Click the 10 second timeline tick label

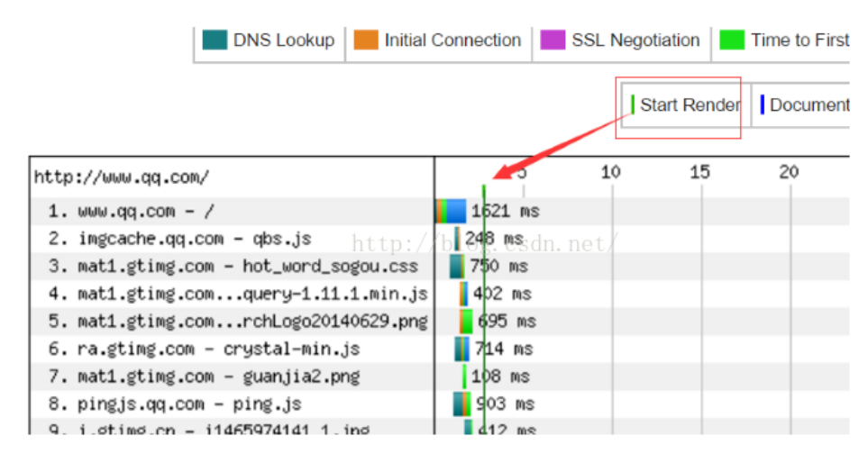(x=610, y=173)
